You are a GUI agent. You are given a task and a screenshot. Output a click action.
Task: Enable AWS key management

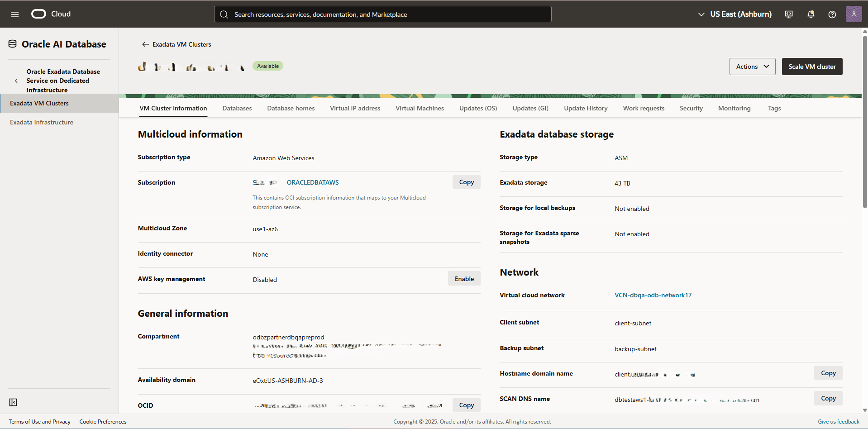pos(464,278)
